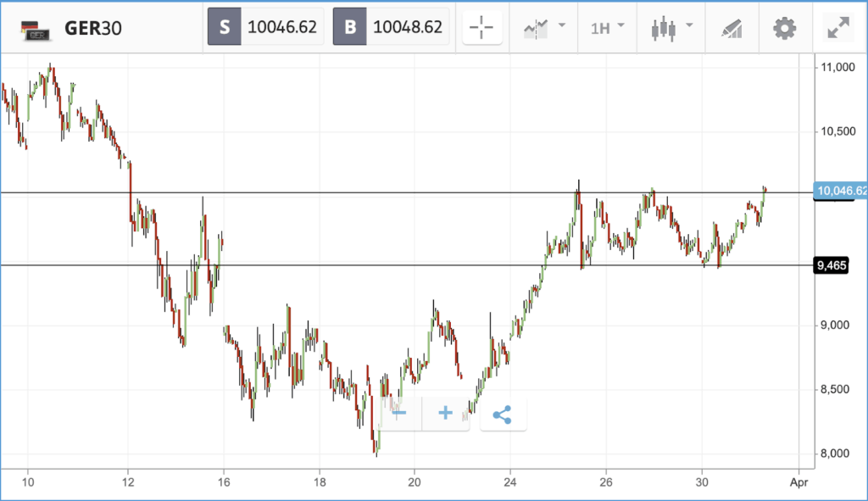Viewport: 868px width, 501px height.
Task: Click the 10,046.62 current price label
Action: (x=840, y=191)
